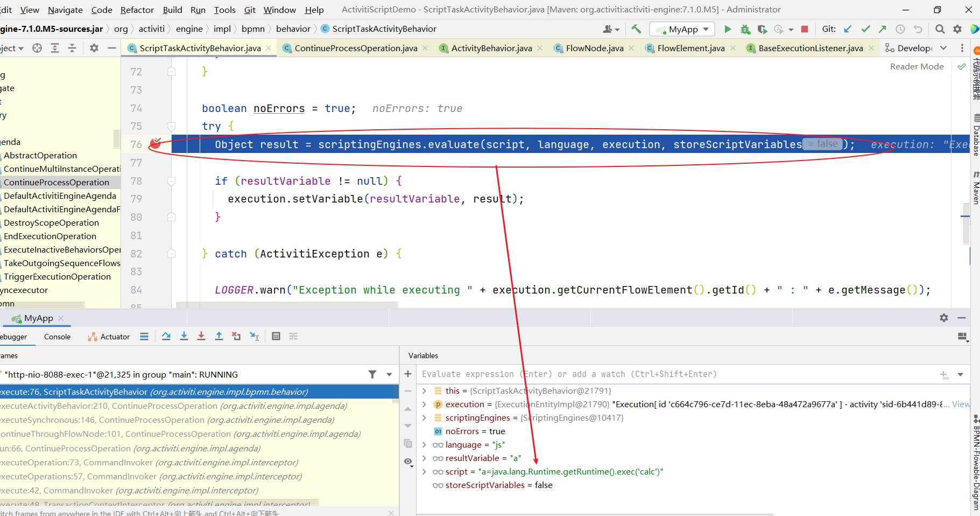Expand the 'execution' variable node
Screen dimensions: 980x516
click(x=424, y=405)
